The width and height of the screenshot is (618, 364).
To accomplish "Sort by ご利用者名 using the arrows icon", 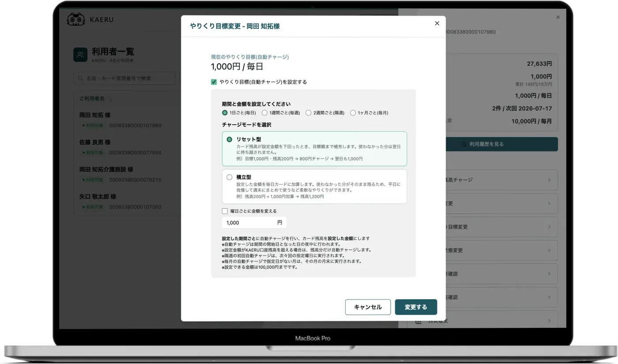I will tap(110, 98).
